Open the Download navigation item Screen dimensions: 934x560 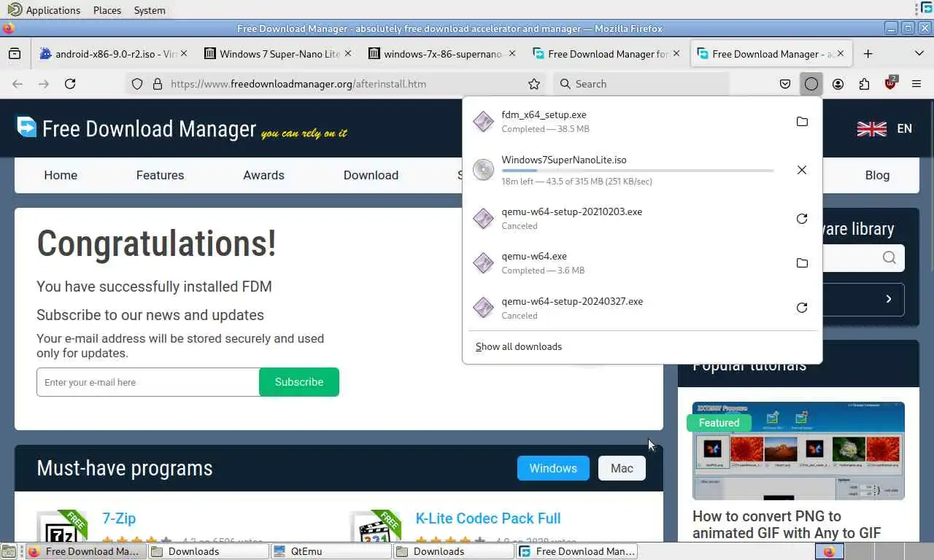point(371,175)
